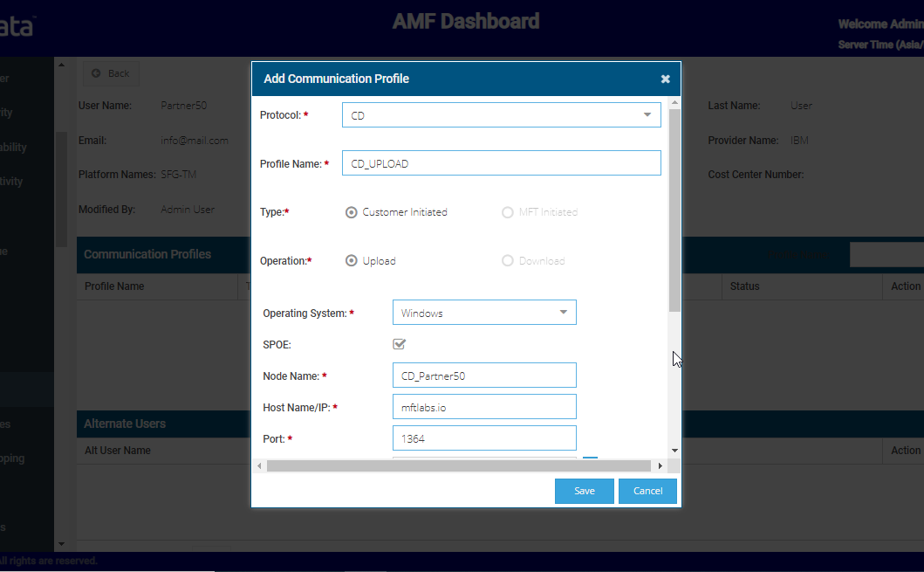Click the horizontal scroll right arrow

point(660,466)
